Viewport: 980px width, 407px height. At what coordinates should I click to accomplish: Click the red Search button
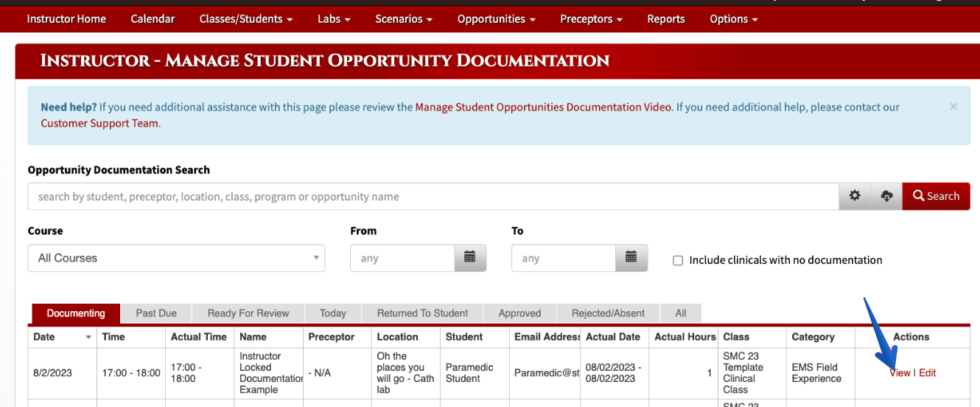click(x=936, y=196)
